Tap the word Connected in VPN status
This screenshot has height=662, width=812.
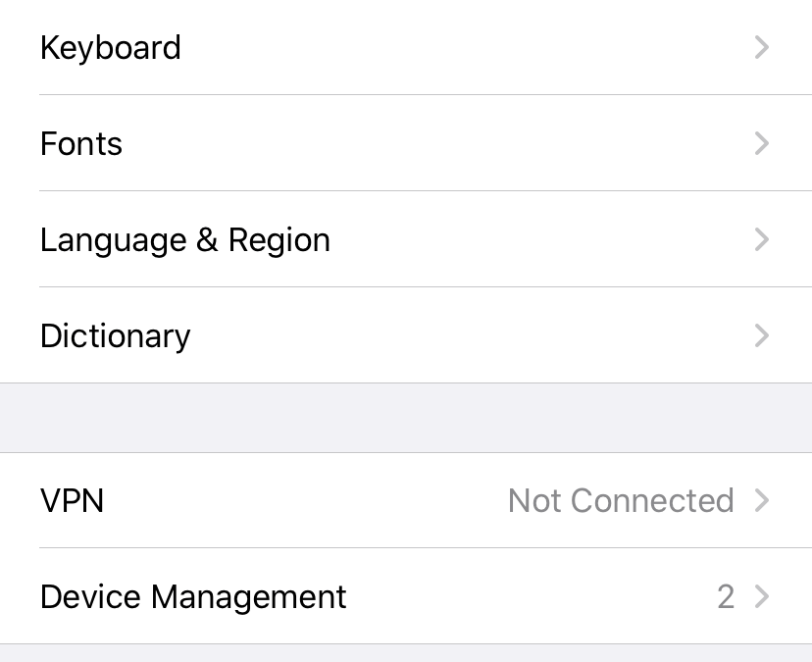coord(652,501)
